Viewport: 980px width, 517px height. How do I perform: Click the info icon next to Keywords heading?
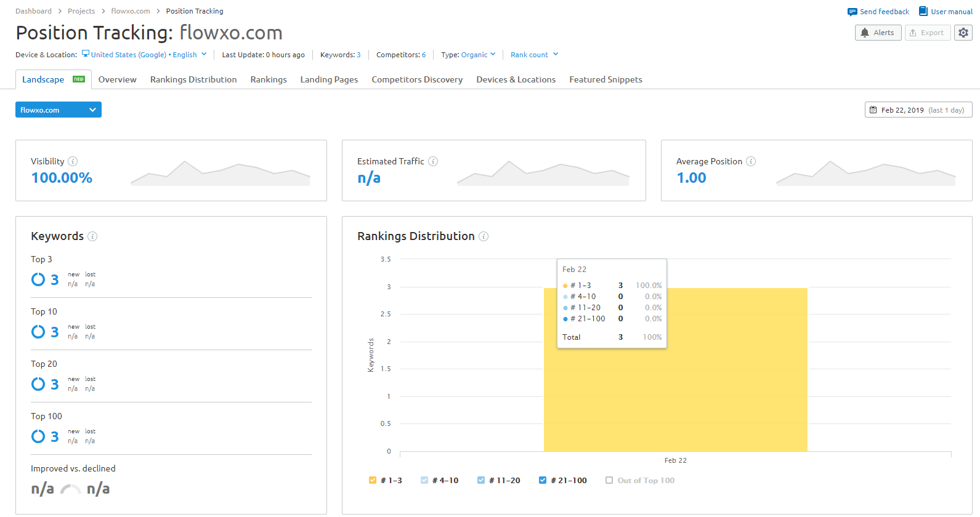pyautogui.click(x=92, y=236)
